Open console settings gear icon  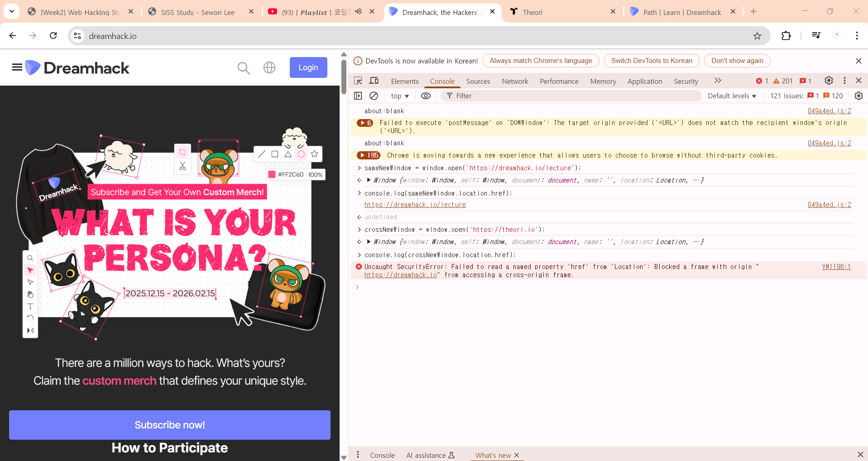coord(858,96)
